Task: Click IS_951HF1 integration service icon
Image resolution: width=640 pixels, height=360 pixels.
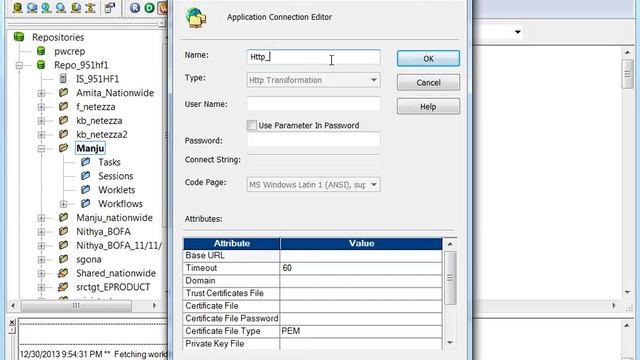Action: click(63, 78)
